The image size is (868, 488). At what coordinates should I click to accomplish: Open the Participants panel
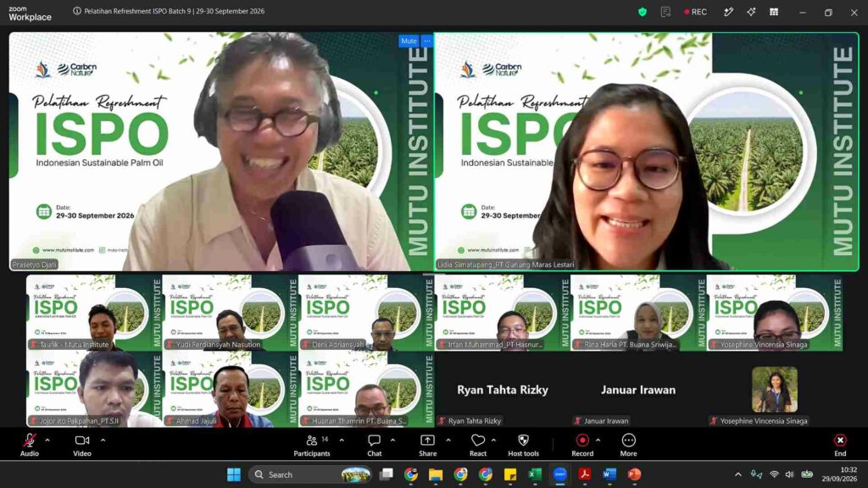pos(312,445)
